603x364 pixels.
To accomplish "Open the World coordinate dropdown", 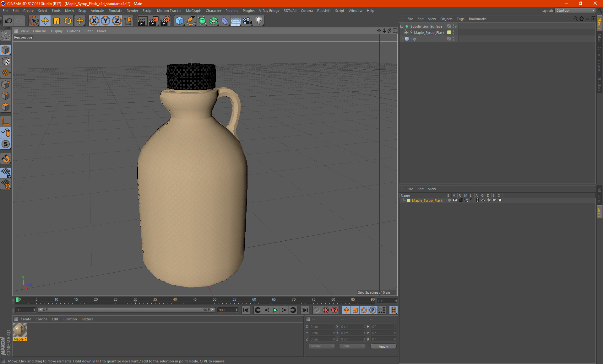I will pos(322,346).
